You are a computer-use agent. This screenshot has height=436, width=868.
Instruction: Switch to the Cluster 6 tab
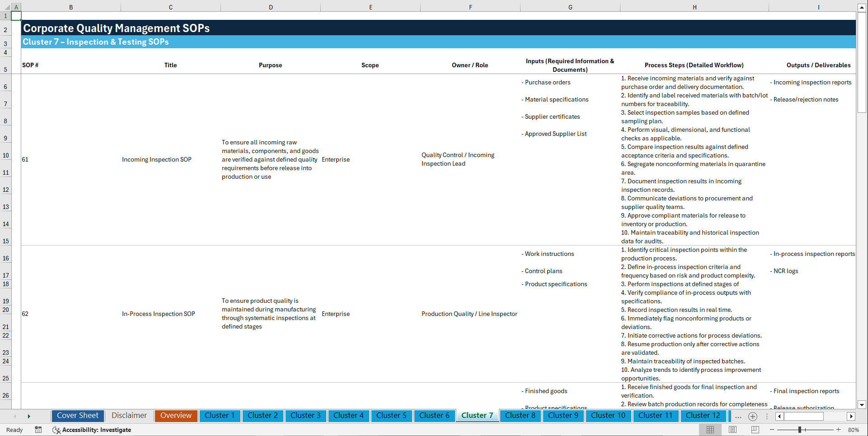434,416
